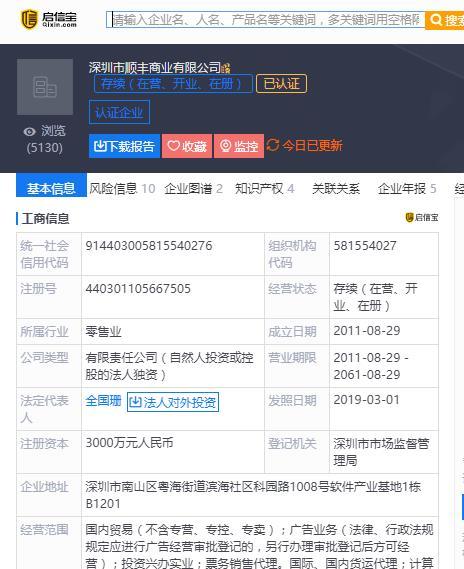The image size is (464, 569).
Task: Open the 企业图谱 tab
Action: pos(193,189)
